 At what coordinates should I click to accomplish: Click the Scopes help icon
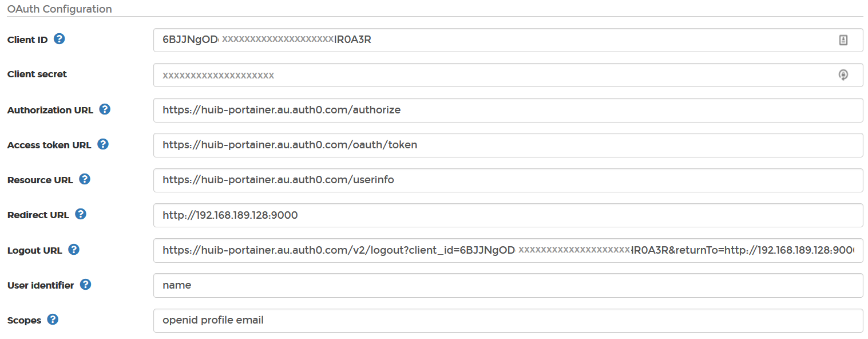tap(52, 320)
